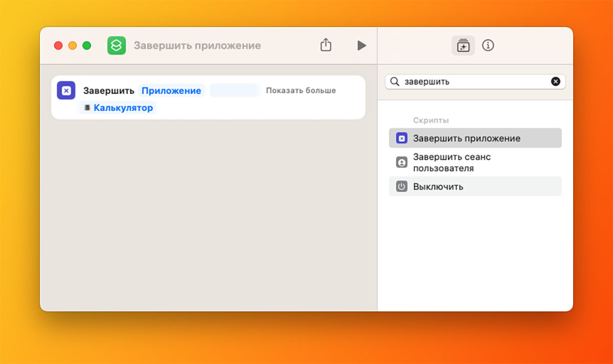Close the Shortcuts editor window
Viewport: 613px width, 364px height.
click(58, 45)
